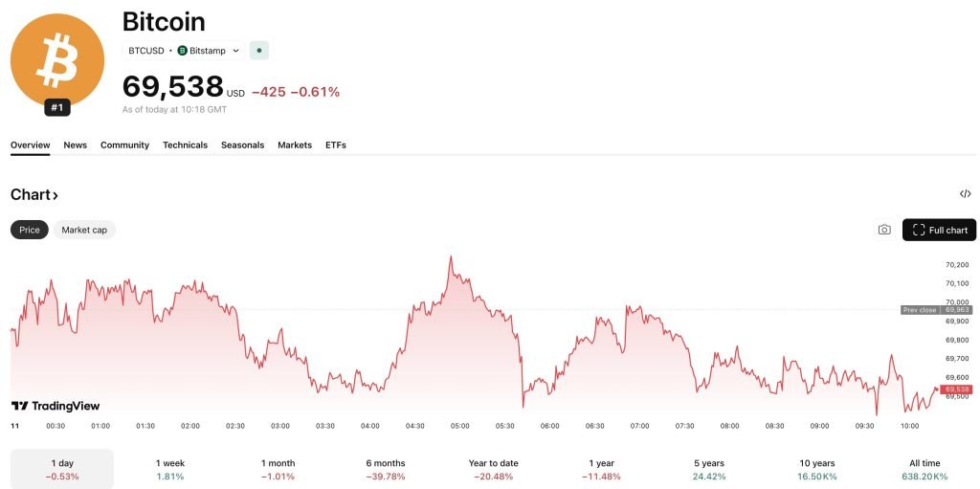
Task: Choose the 1 week time range
Action: coord(169,469)
